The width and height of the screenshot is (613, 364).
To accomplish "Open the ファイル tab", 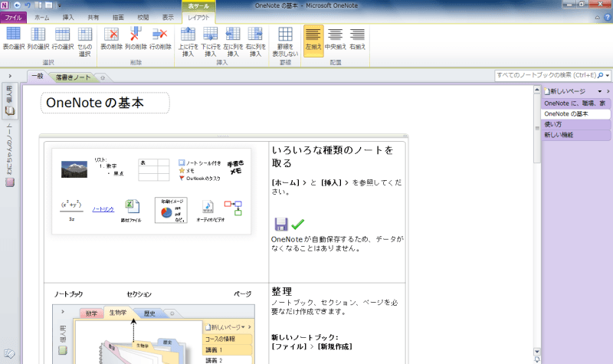I will 13,18.
